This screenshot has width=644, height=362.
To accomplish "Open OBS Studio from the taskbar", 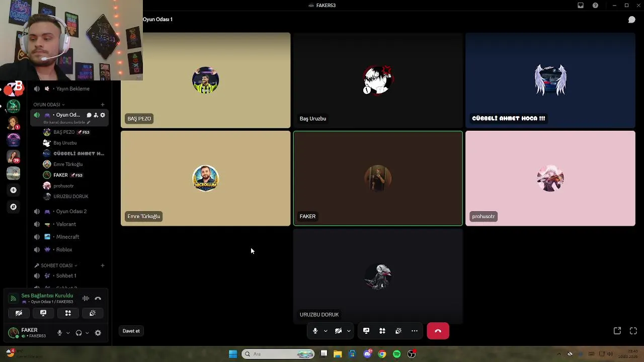I will pyautogui.click(x=412, y=354).
